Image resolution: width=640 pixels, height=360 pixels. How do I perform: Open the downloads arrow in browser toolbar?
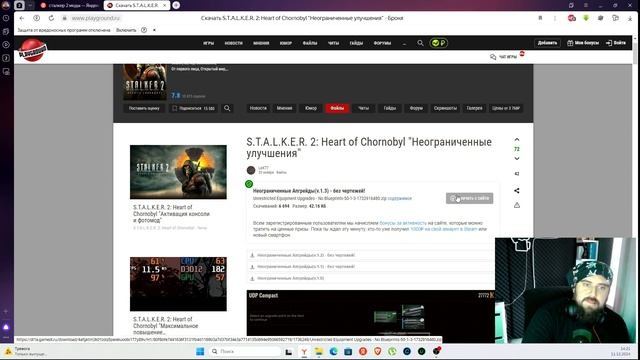(x=630, y=18)
